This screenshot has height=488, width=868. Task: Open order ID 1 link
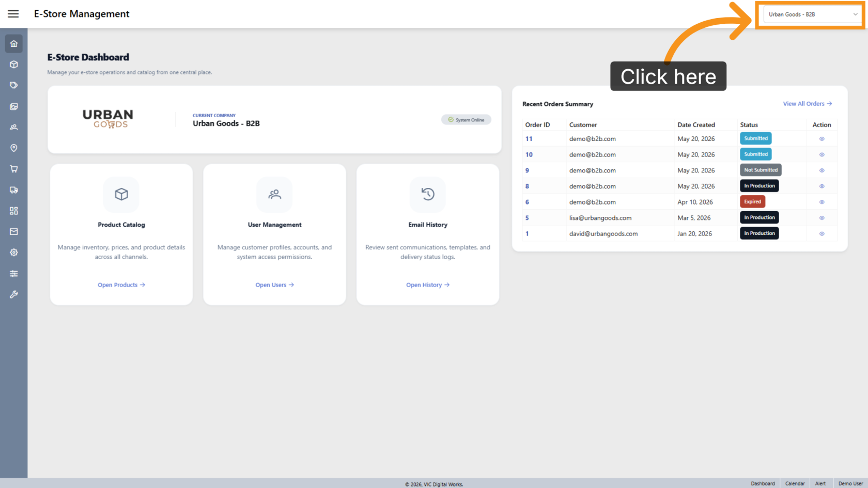point(527,234)
